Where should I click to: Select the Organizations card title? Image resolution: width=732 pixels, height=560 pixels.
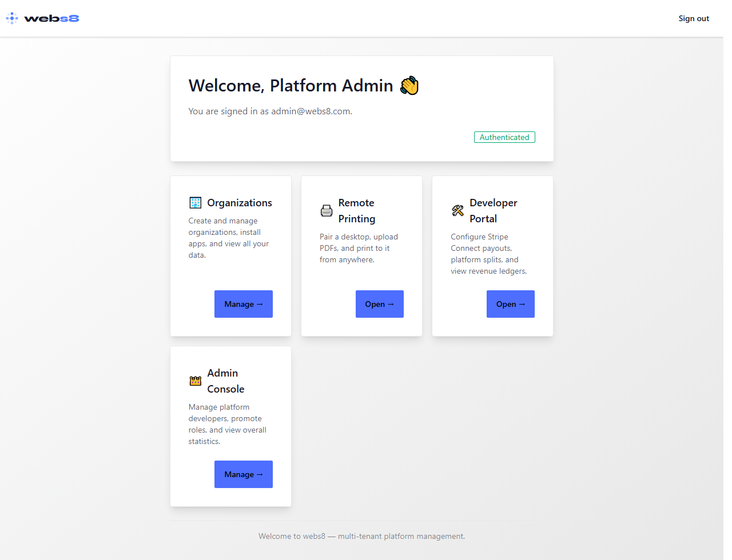point(240,203)
